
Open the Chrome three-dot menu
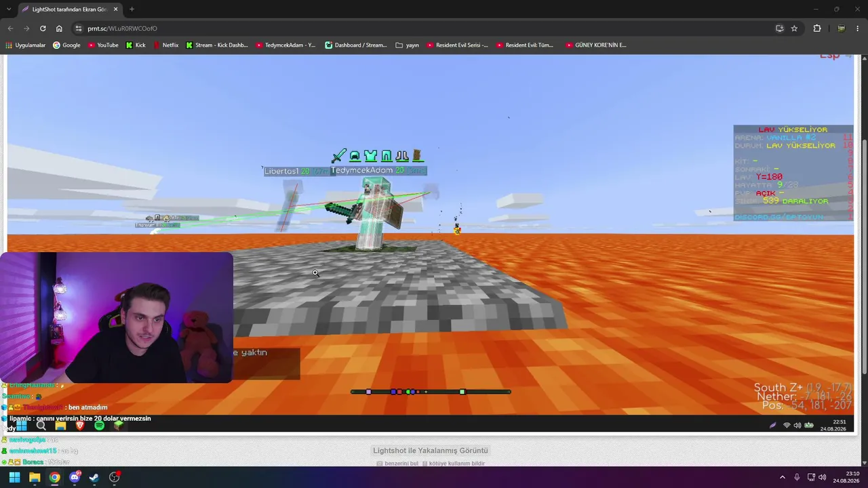click(x=858, y=28)
